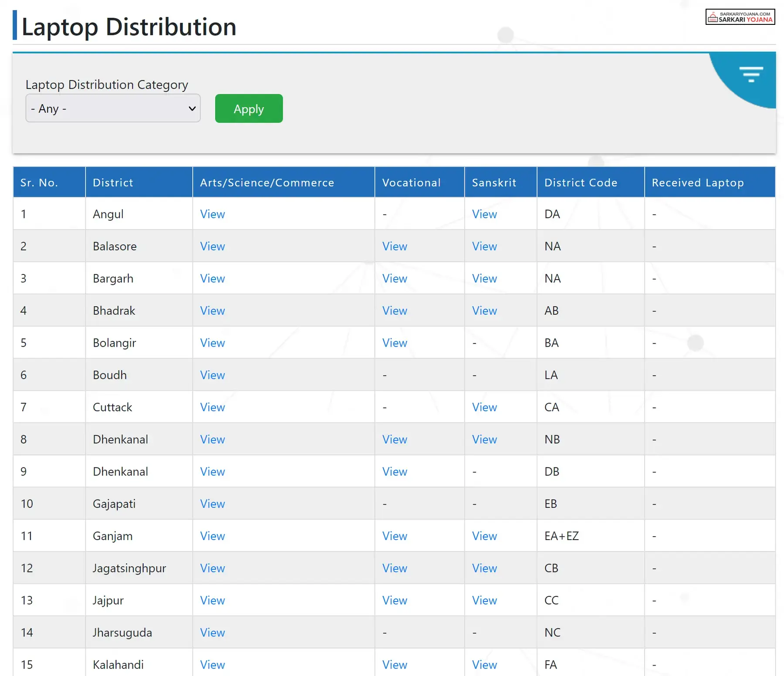Image resolution: width=784 pixels, height=676 pixels.
Task: Open the Laptop Distribution Category dropdown
Action: click(x=112, y=108)
